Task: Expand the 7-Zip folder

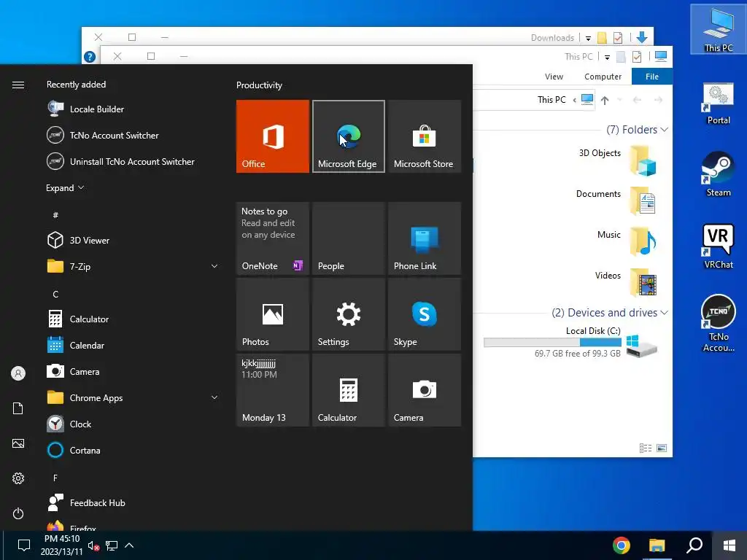Action: (x=214, y=266)
